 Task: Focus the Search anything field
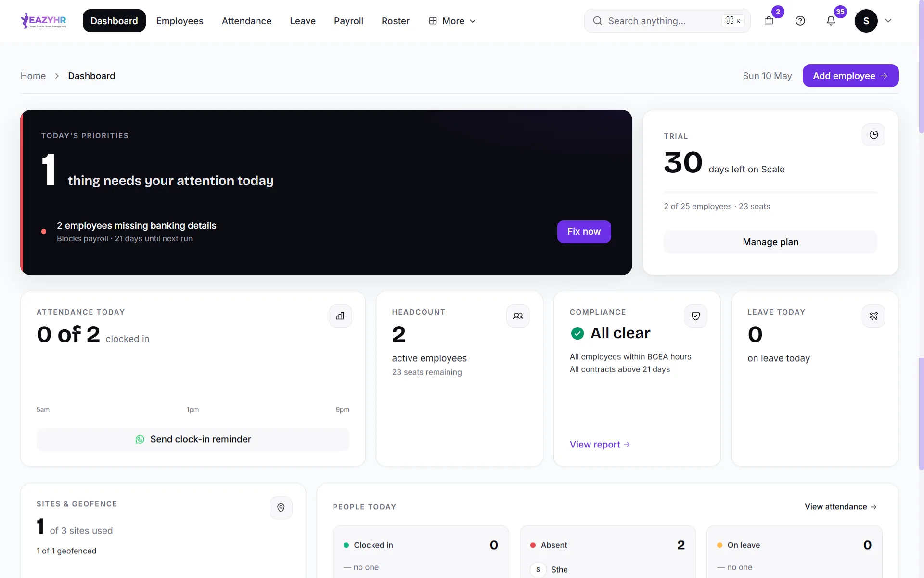point(667,21)
